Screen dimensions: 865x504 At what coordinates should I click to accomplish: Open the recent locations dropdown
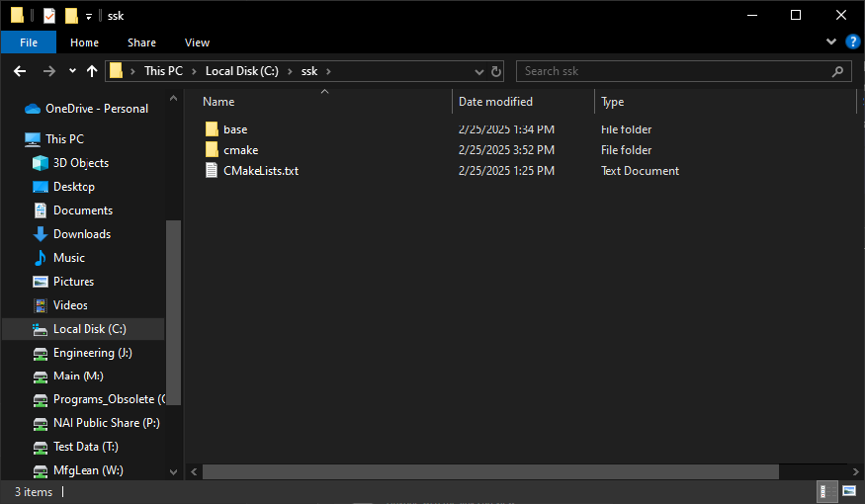(x=72, y=70)
